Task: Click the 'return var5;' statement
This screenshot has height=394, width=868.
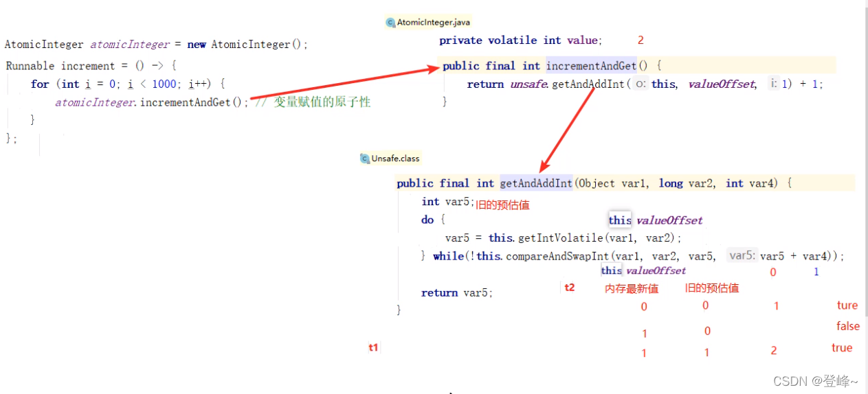Action: click(x=457, y=292)
